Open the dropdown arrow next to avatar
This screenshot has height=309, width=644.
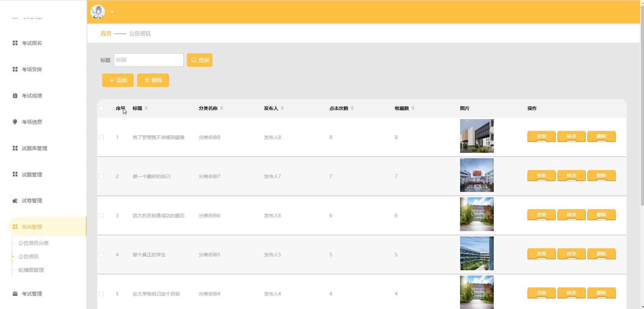pos(112,12)
